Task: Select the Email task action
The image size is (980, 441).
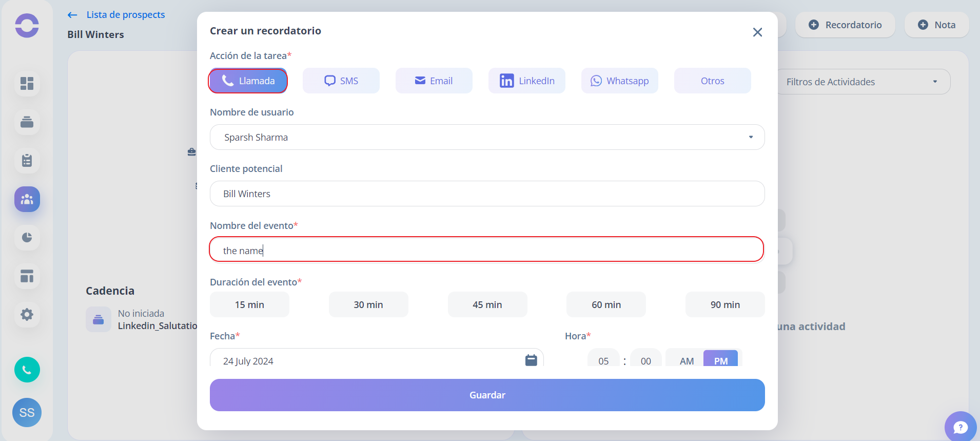Action: click(434, 81)
